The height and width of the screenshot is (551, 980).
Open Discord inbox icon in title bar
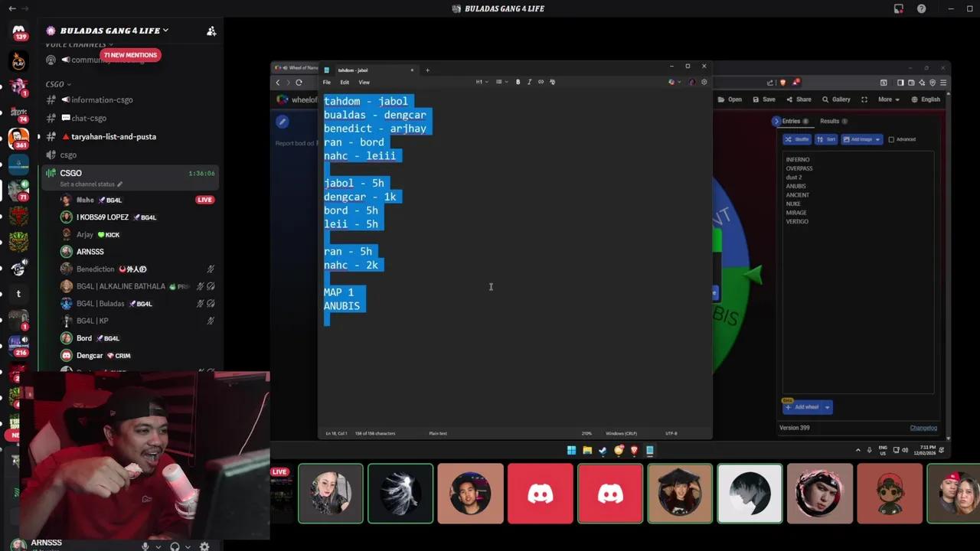click(x=899, y=8)
